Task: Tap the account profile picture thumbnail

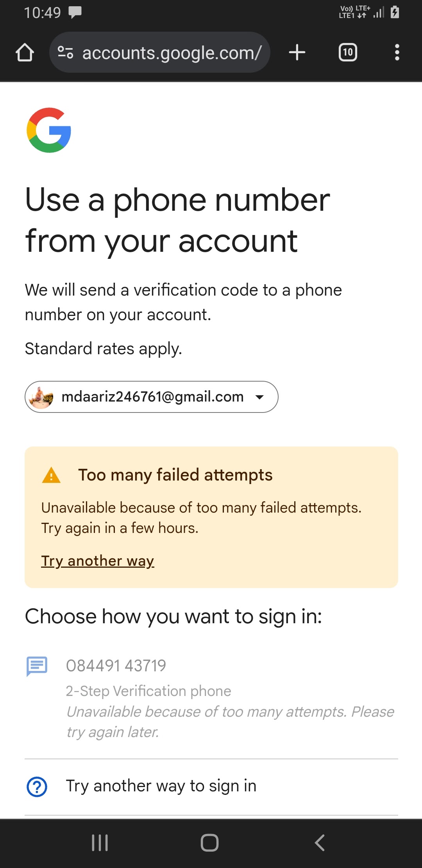Action: pos(42,397)
